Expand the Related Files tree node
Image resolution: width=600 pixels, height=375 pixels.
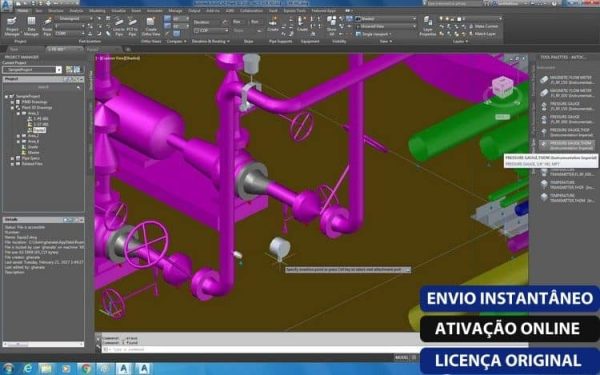[12, 164]
